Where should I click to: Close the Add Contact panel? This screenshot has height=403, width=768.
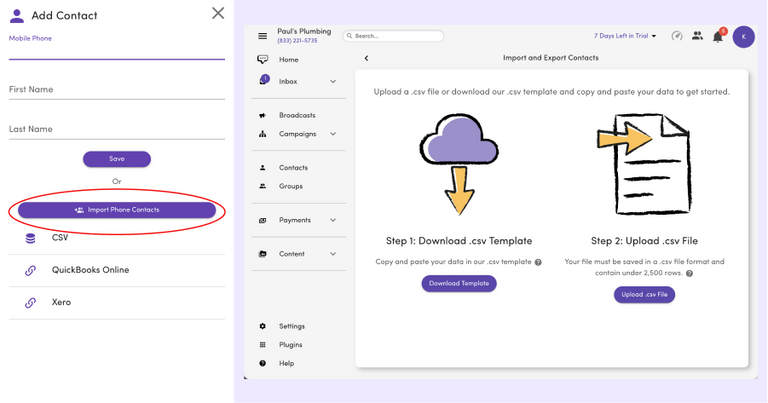pos(218,13)
